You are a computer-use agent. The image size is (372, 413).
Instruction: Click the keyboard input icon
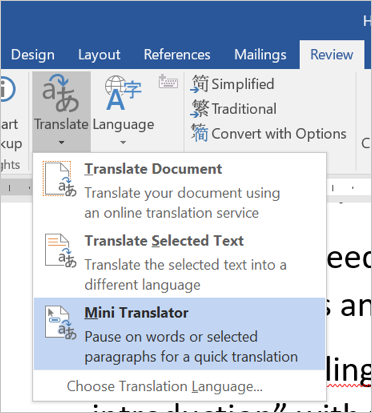coord(168,82)
